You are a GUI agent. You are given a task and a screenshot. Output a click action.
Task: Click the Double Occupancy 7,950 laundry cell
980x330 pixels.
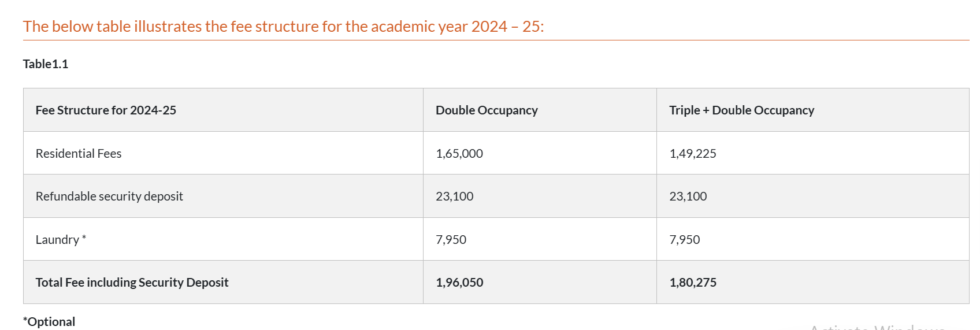tap(451, 240)
